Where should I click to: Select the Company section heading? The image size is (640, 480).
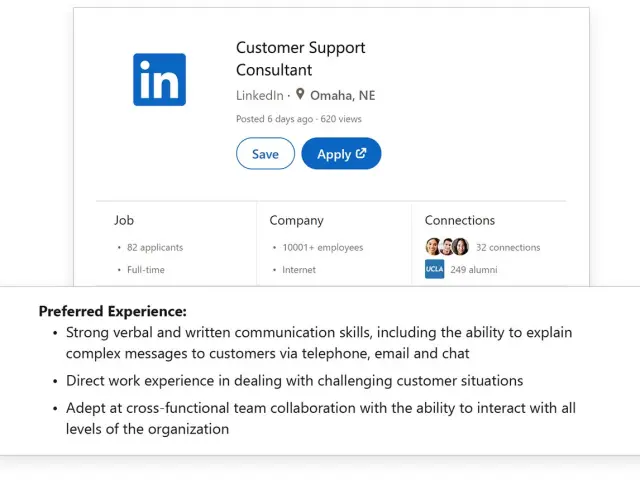click(295, 220)
